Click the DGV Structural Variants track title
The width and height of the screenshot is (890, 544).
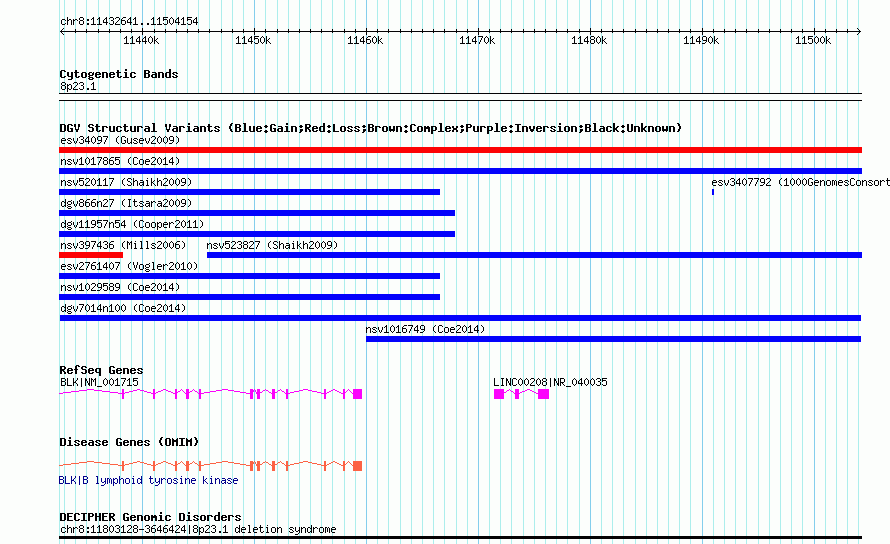[371, 128]
